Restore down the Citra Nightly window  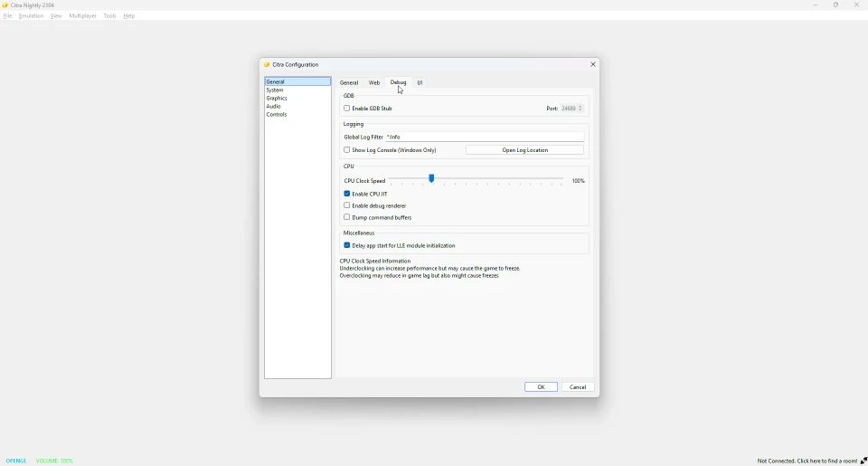[835, 5]
